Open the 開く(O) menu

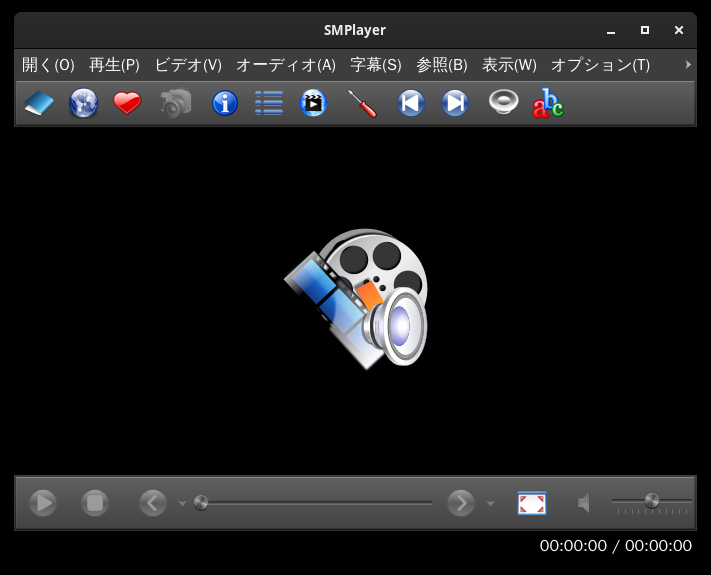(48, 65)
